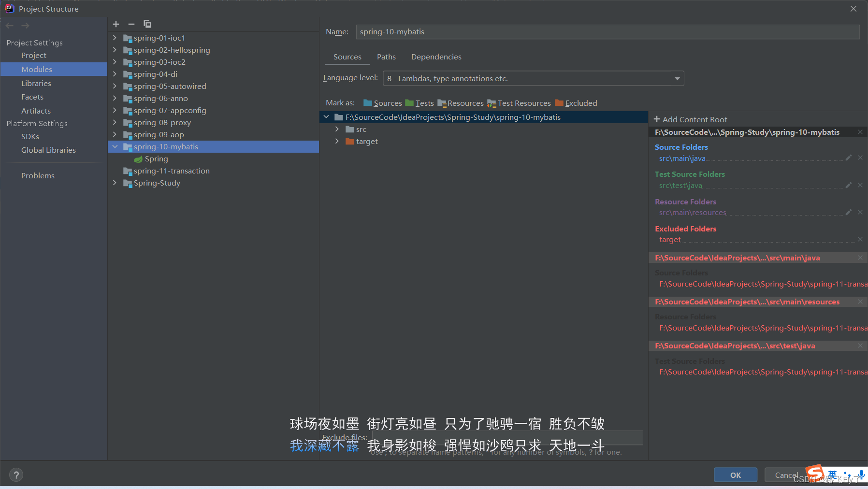The height and width of the screenshot is (489, 868).
Task: Open Libraries settings section
Action: coord(36,83)
